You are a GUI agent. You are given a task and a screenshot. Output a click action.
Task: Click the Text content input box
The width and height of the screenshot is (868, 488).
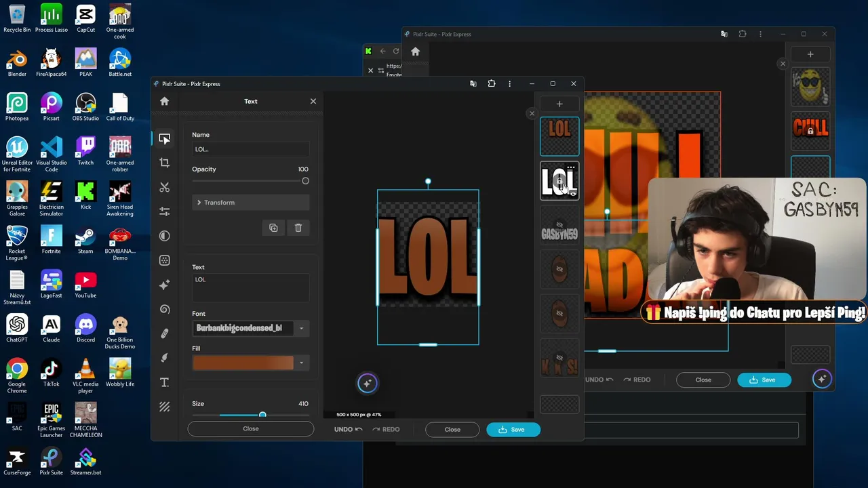[x=251, y=287]
